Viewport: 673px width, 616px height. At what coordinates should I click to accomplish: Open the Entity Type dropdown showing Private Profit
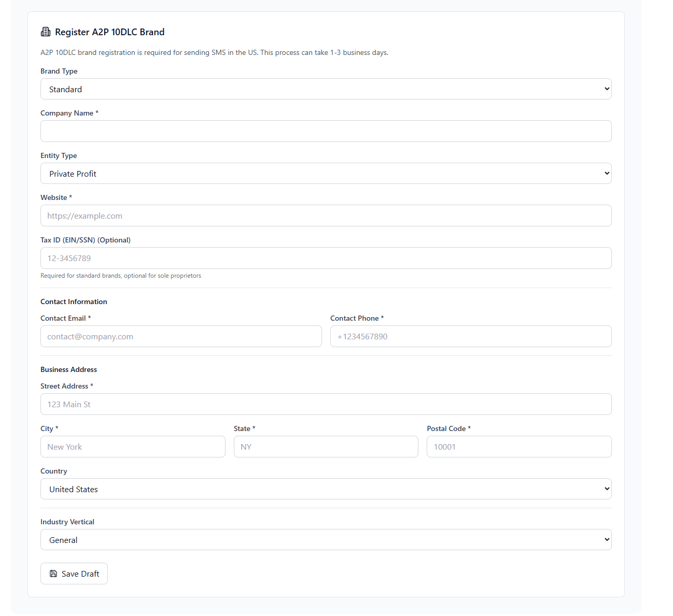click(x=326, y=173)
